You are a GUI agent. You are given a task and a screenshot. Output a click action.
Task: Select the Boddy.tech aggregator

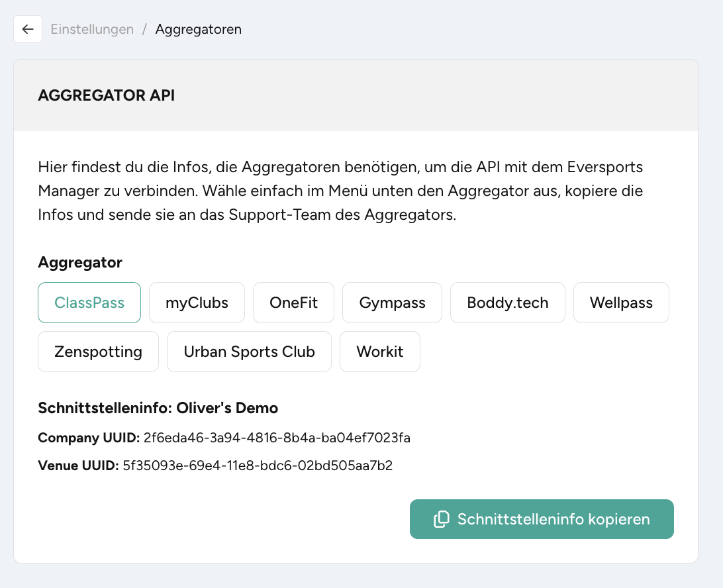(x=508, y=303)
